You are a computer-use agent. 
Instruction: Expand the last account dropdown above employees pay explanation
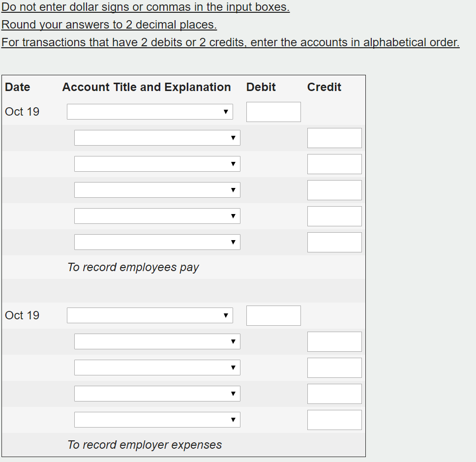click(157, 242)
